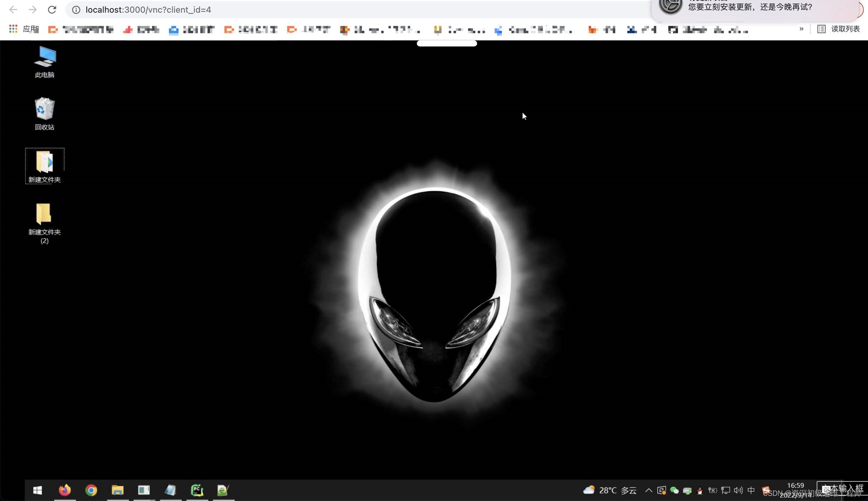This screenshot has height=501, width=868.
Task: Open the 应用 apps grid shortcut
Action: tap(24, 29)
